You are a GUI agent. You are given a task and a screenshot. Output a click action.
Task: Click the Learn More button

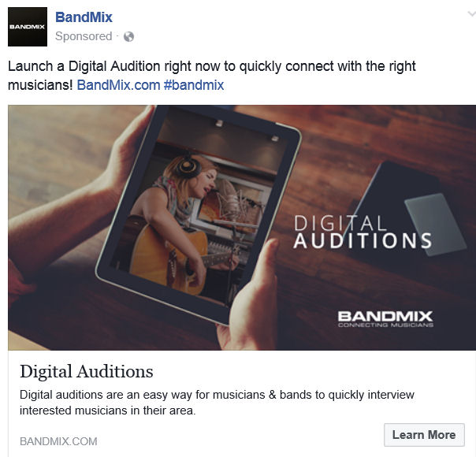[x=424, y=435]
